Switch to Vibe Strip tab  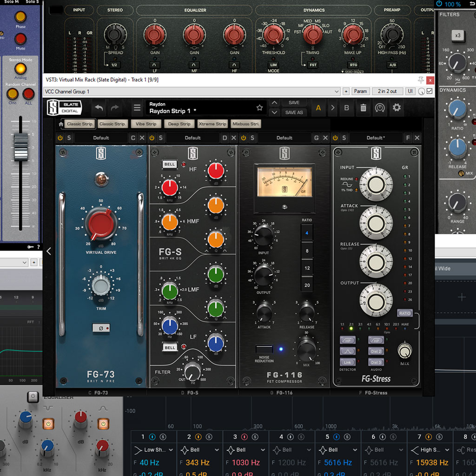(x=146, y=124)
